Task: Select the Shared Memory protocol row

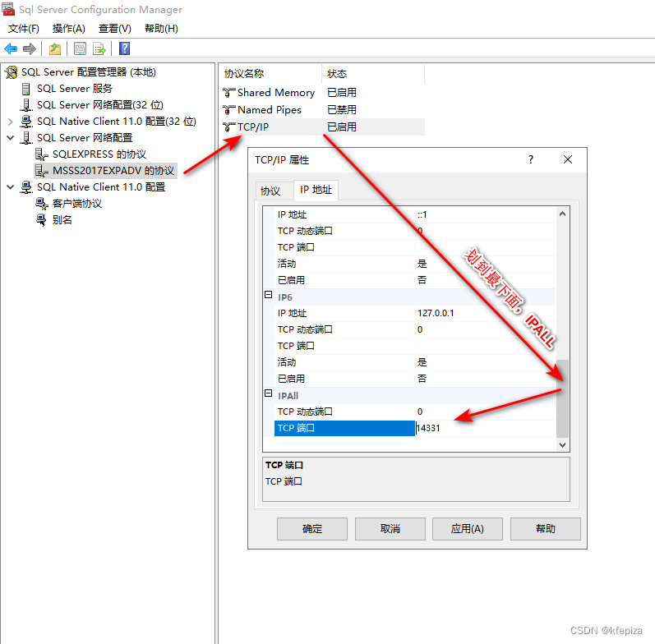Action: 323,92
